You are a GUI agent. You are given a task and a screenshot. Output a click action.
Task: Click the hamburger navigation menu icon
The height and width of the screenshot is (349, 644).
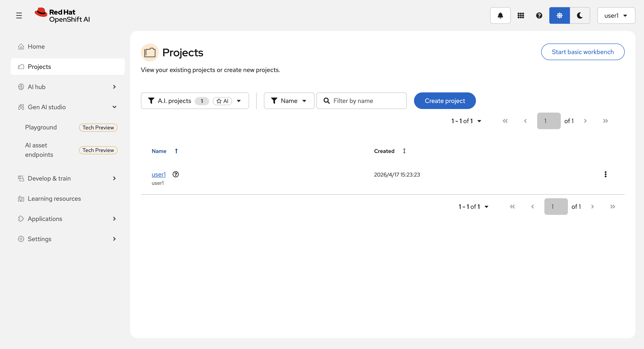click(19, 15)
